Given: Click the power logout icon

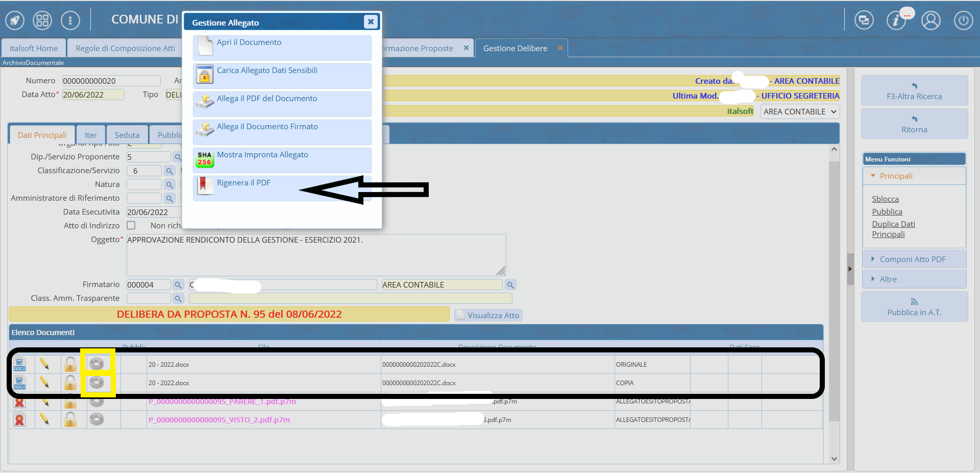Looking at the screenshot, I should (963, 20).
